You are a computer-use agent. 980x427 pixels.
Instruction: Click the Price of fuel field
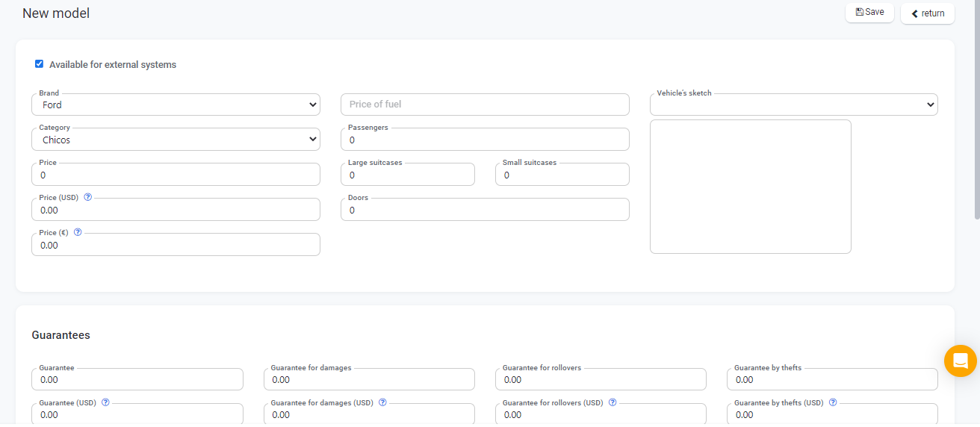point(485,105)
